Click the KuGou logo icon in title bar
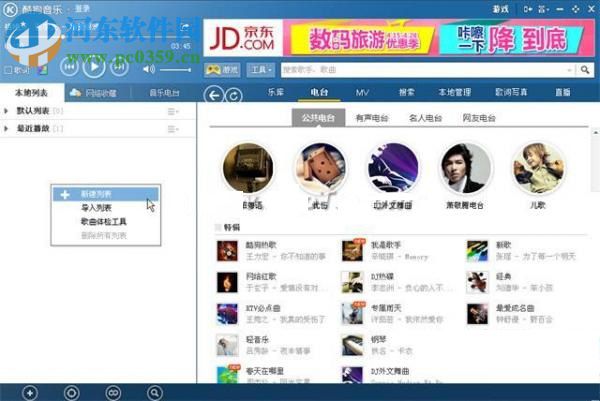Image resolution: width=600 pixels, height=401 pixels. pos(10,9)
